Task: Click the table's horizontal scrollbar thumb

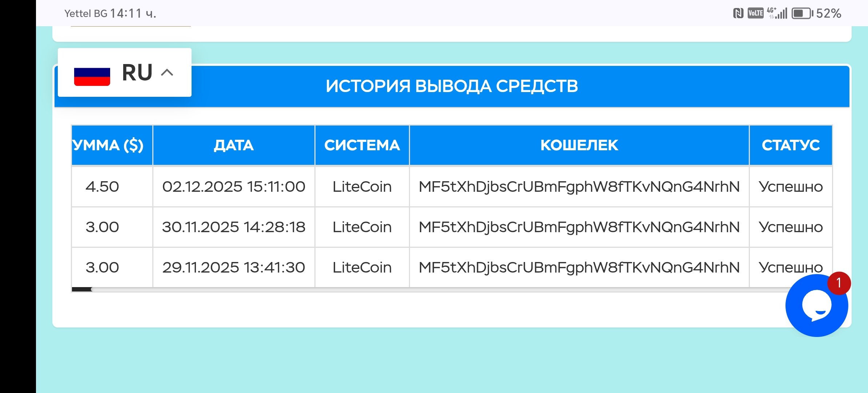Action: [82, 289]
